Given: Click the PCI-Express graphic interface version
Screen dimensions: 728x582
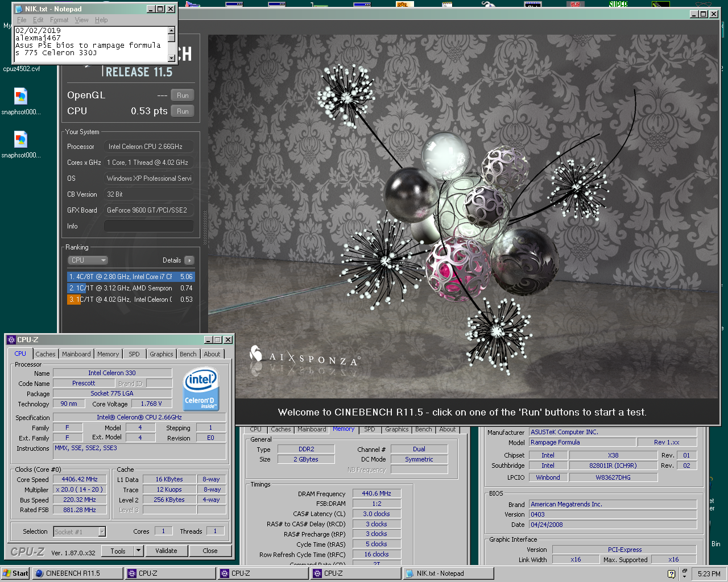Looking at the screenshot, I should [624, 550].
